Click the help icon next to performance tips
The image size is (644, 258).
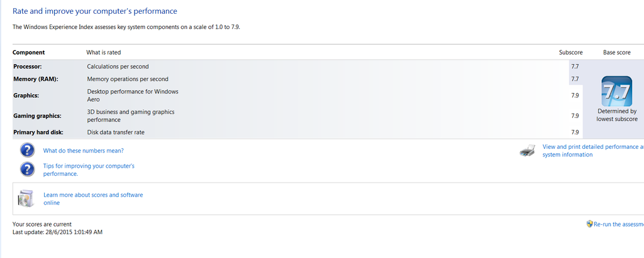click(x=27, y=169)
